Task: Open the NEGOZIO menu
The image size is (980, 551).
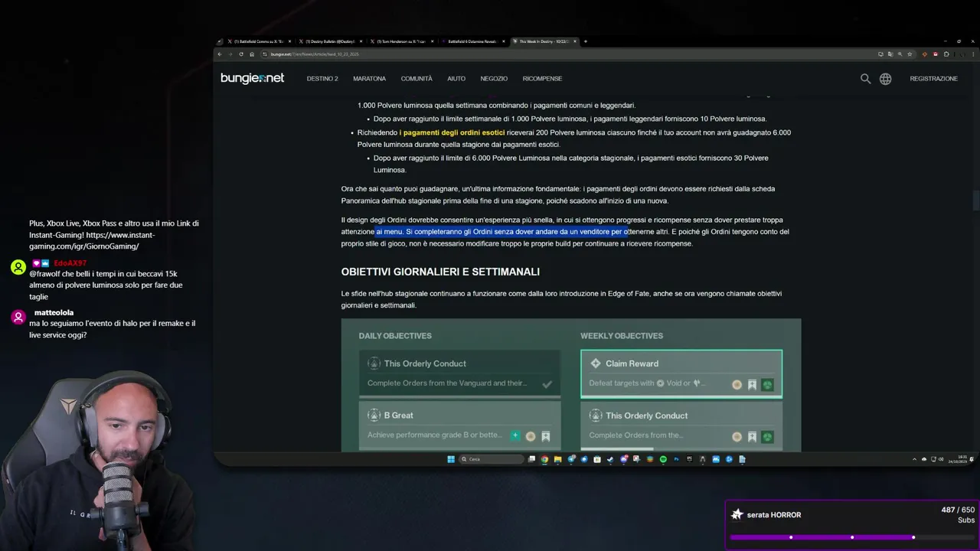Action: click(x=494, y=79)
